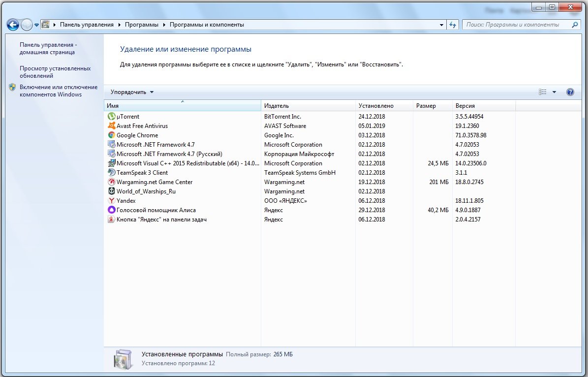Open Включение или отключение компонентов Windows link
588x377 pixels.
point(59,91)
